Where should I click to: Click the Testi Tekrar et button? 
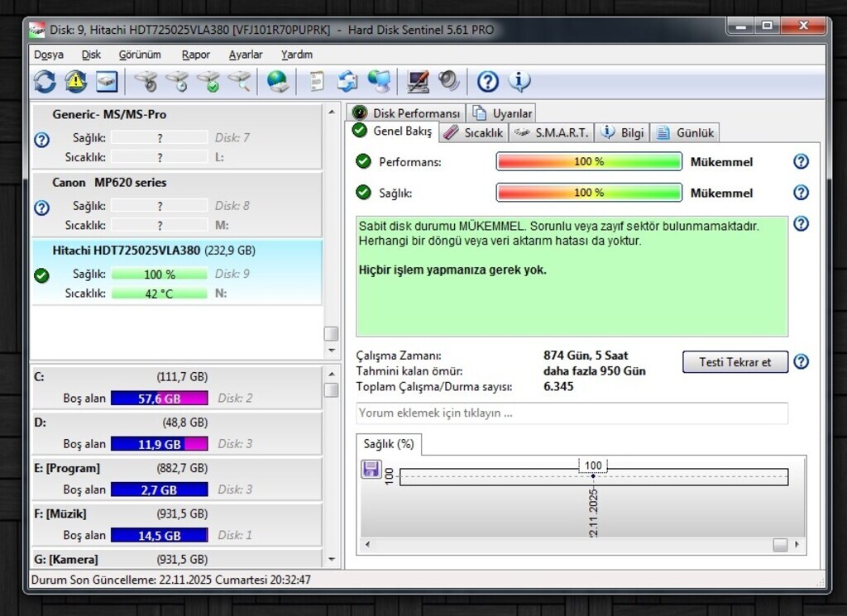735,361
